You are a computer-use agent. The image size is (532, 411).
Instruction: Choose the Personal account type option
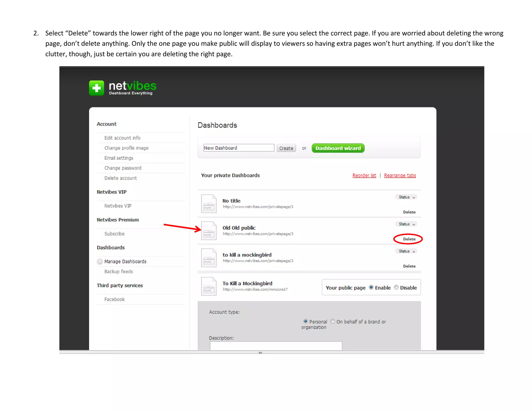[x=306, y=321]
